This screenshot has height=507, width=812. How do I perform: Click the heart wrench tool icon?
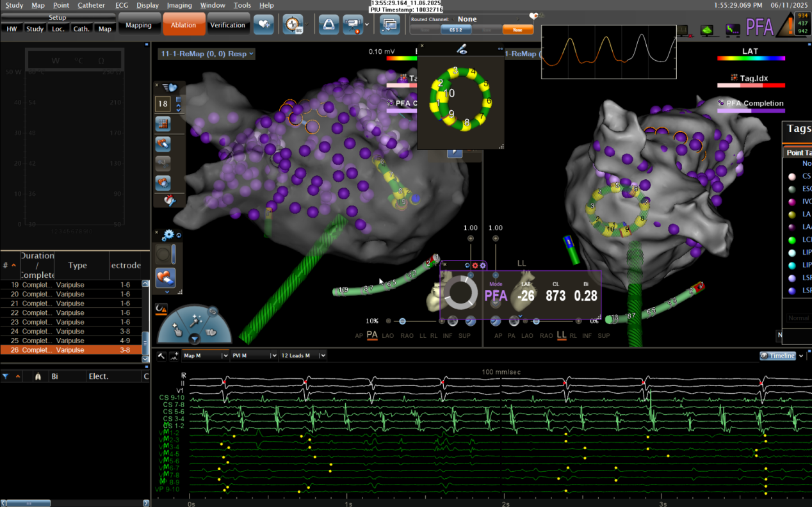(x=170, y=201)
